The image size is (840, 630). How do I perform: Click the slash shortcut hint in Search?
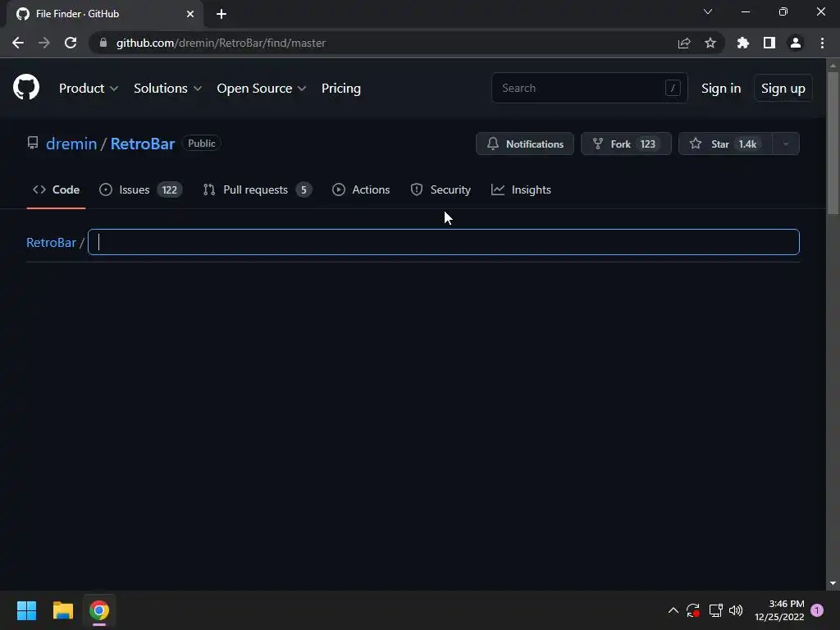coord(673,88)
